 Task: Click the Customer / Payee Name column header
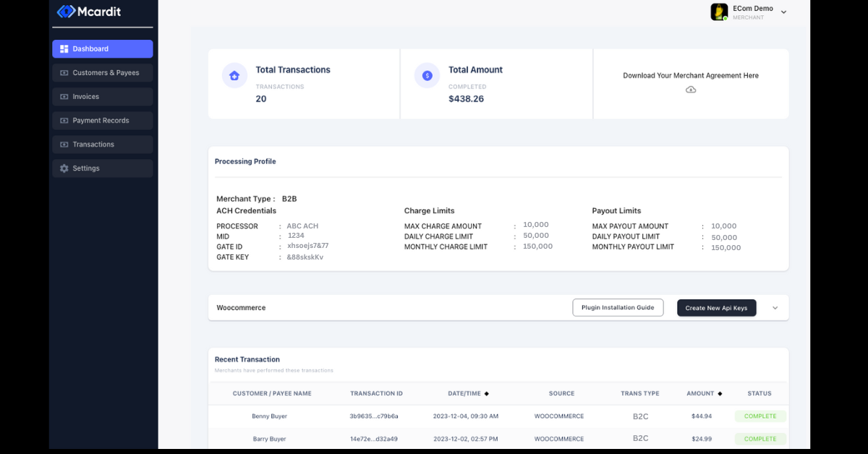(x=272, y=394)
